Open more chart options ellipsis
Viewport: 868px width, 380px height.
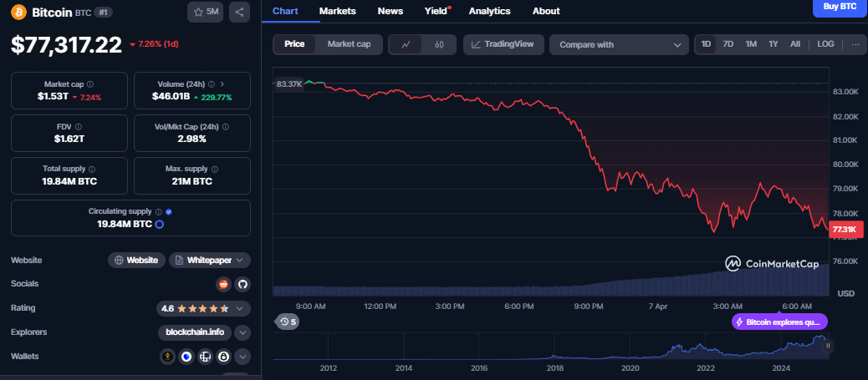point(855,44)
